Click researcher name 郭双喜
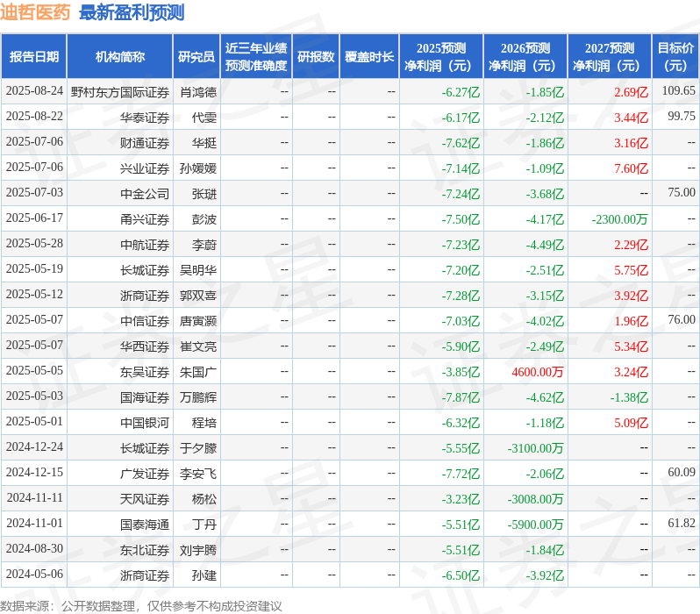The height and width of the screenshot is (614, 700). point(198,296)
